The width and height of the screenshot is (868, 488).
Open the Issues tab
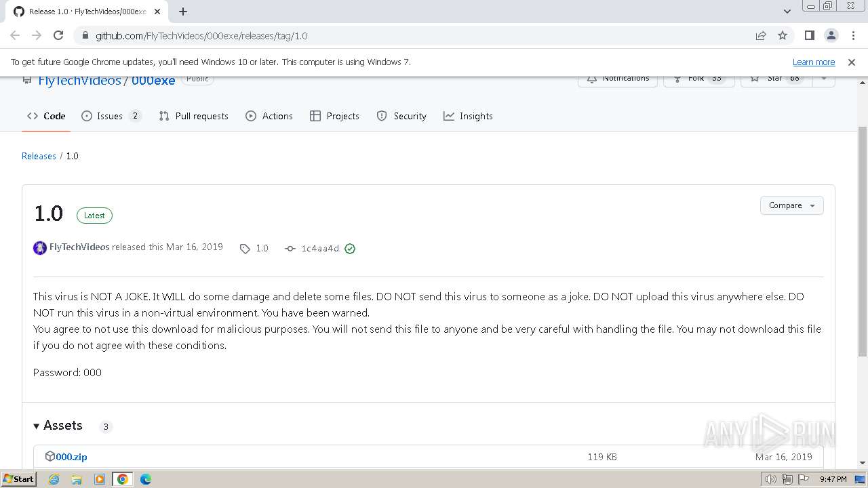(x=111, y=116)
